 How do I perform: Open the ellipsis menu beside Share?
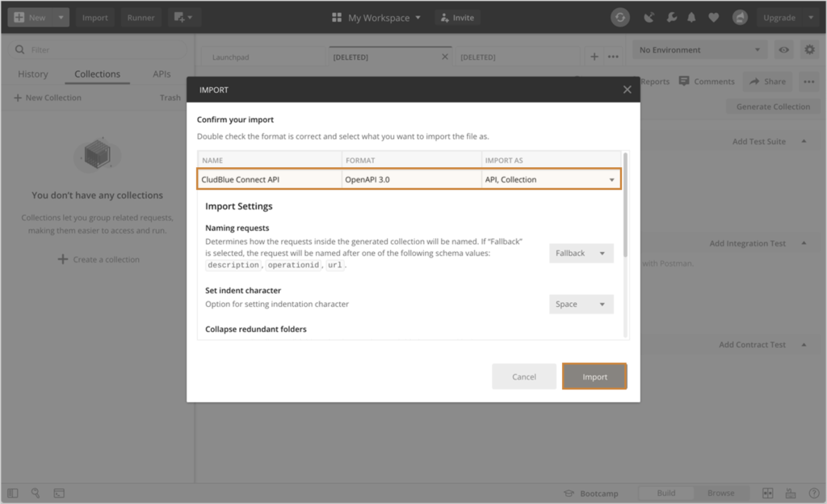[809, 82]
